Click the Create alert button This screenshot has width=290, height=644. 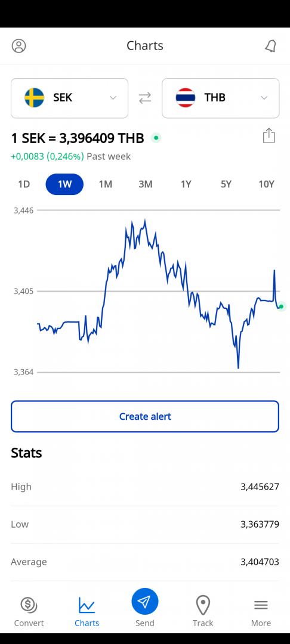(145, 416)
